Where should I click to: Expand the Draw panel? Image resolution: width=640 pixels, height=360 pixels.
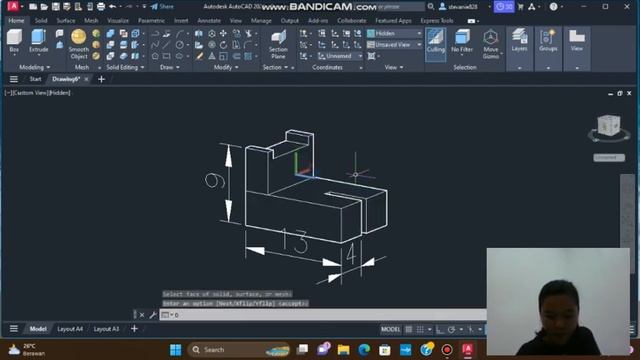[x=170, y=67]
